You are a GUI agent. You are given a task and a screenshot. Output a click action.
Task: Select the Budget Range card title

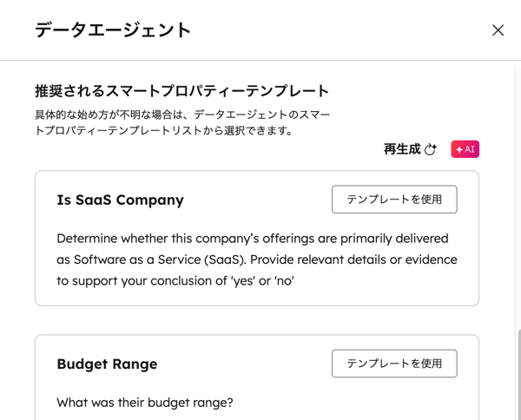click(x=107, y=364)
